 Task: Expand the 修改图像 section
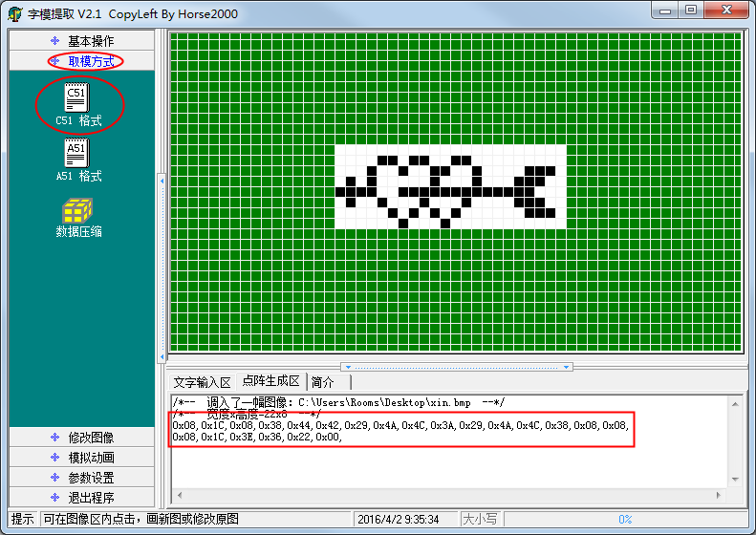click(81, 438)
